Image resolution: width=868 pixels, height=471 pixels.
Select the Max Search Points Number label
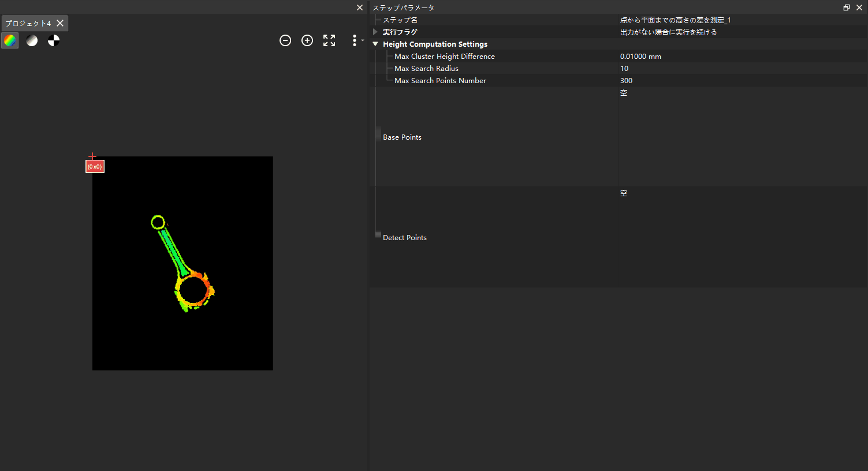[x=440, y=81]
